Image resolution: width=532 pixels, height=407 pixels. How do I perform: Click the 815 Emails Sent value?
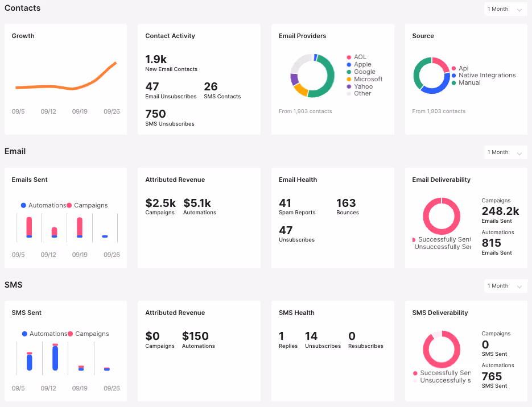click(x=491, y=243)
